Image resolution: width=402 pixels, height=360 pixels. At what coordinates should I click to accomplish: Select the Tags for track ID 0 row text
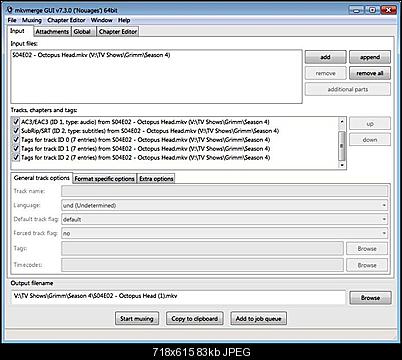click(146, 140)
